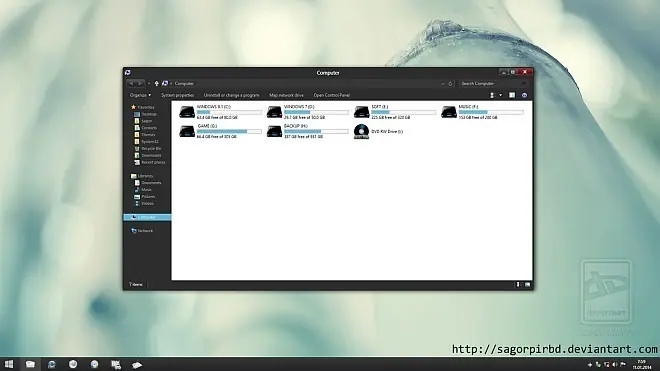Open the taskbar clock and date
Image resolution: width=660 pixels, height=371 pixels.
pos(642,365)
